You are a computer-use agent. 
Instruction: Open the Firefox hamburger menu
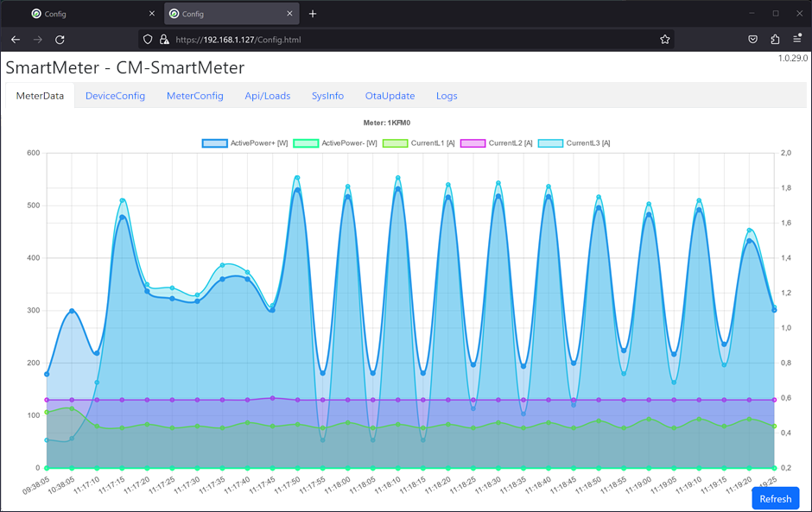point(797,40)
